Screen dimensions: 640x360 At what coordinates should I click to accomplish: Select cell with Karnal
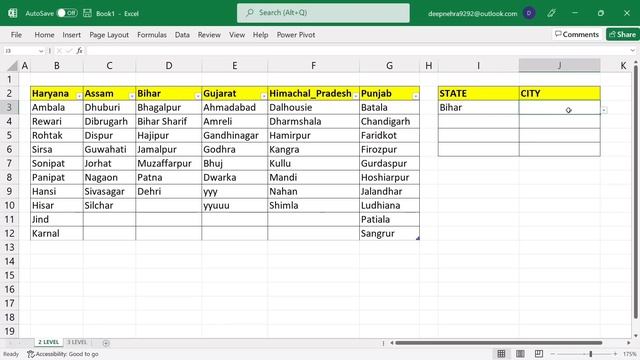pos(57,233)
